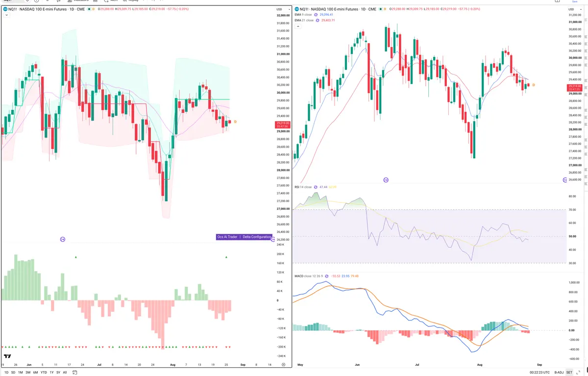Click the orange D marker on right chart
The height and width of the screenshot is (376, 588).
534,85
